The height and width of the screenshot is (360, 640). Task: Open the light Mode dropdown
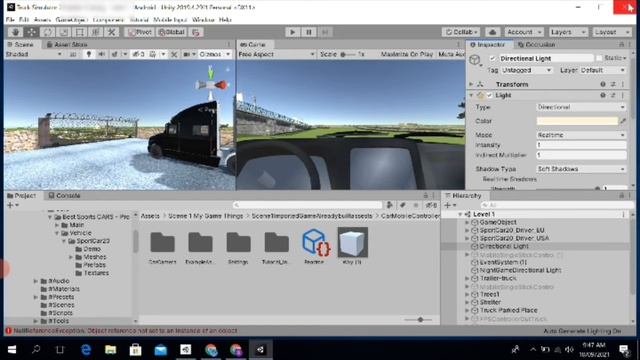[581, 135]
